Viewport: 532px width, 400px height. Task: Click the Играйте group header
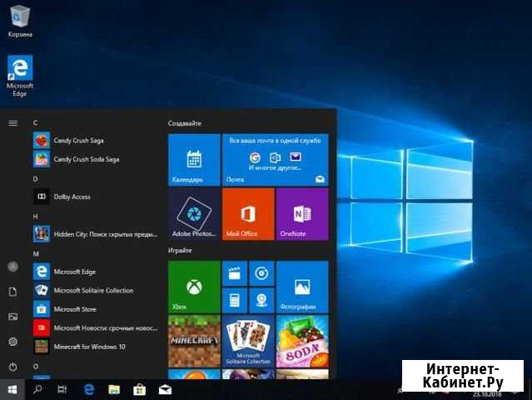(180, 250)
